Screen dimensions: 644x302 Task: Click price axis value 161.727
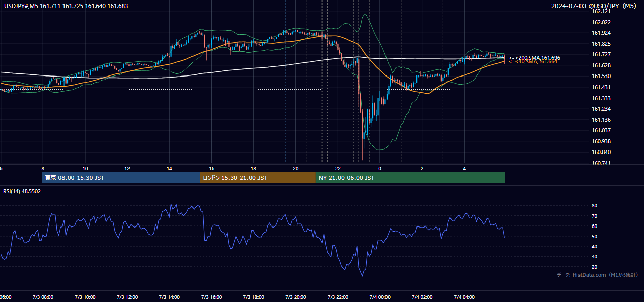(x=601, y=54)
